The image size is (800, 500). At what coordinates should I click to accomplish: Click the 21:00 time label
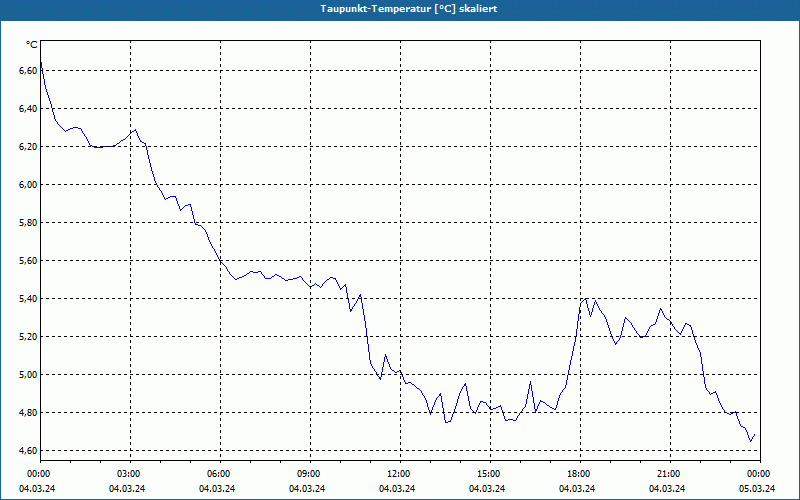coord(669,474)
